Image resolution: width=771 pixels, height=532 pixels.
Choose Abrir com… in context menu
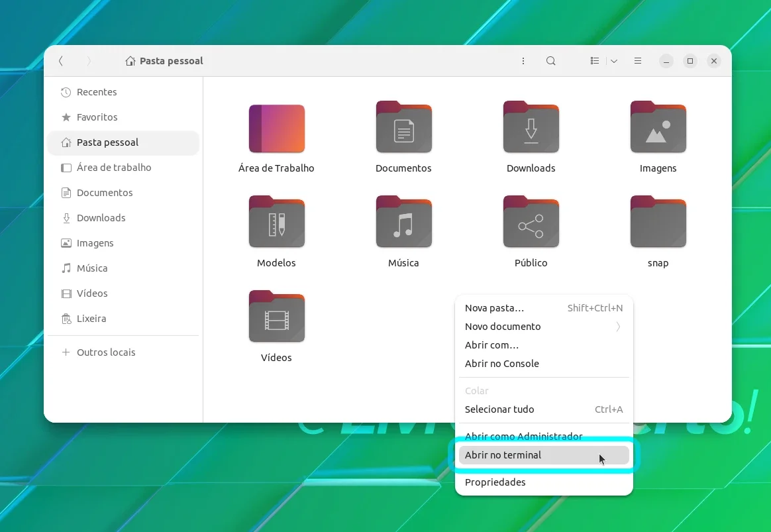click(x=544, y=345)
